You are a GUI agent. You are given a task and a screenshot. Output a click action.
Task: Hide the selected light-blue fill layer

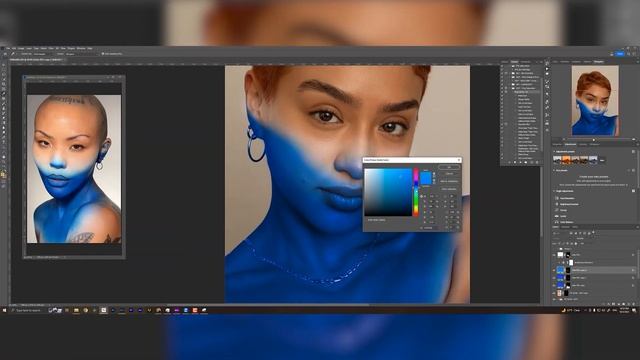[554, 270]
